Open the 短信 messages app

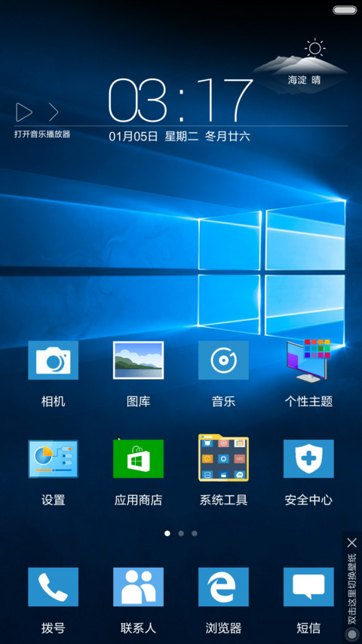pyautogui.click(x=308, y=587)
